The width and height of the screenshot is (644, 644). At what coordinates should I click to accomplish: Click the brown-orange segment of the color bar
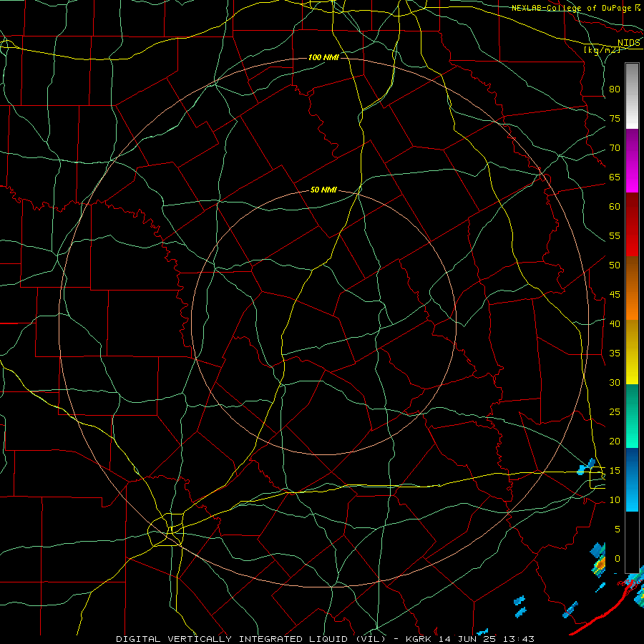coord(632,288)
